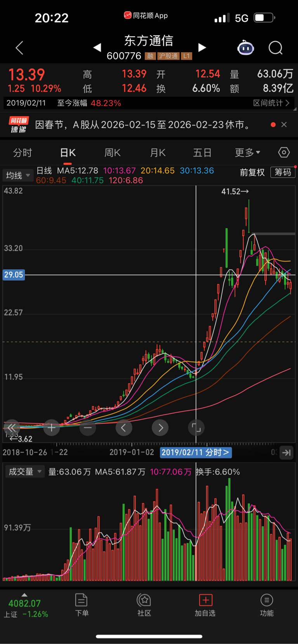The height and width of the screenshot is (644, 298).
Task: Open the 筹码 chip distribution button
Action: (283, 172)
